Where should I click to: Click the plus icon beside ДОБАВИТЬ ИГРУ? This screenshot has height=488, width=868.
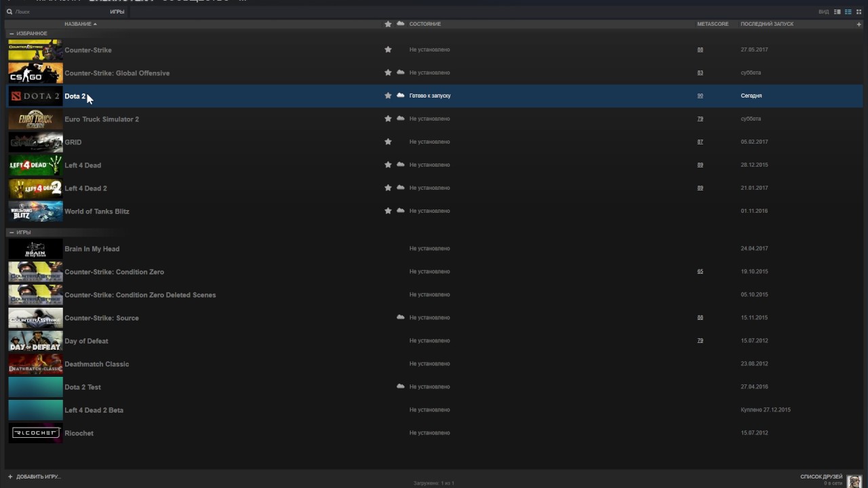click(10, 476)
